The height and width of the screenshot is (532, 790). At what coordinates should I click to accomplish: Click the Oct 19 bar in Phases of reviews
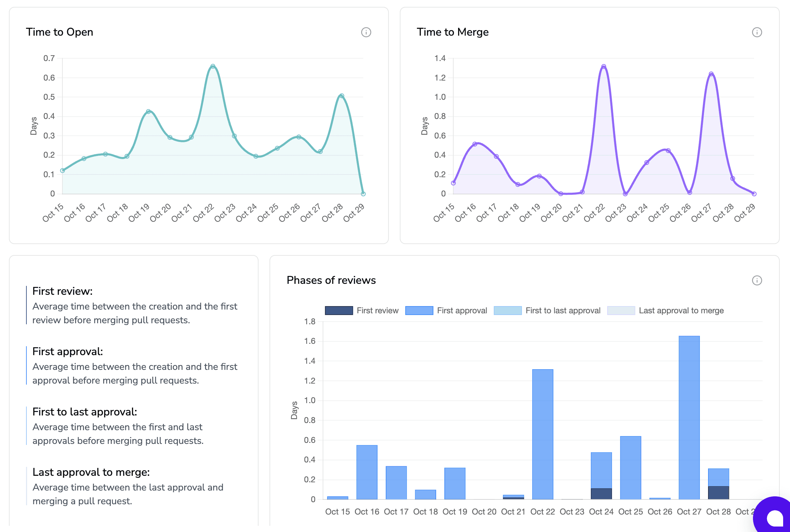point(455,484)
